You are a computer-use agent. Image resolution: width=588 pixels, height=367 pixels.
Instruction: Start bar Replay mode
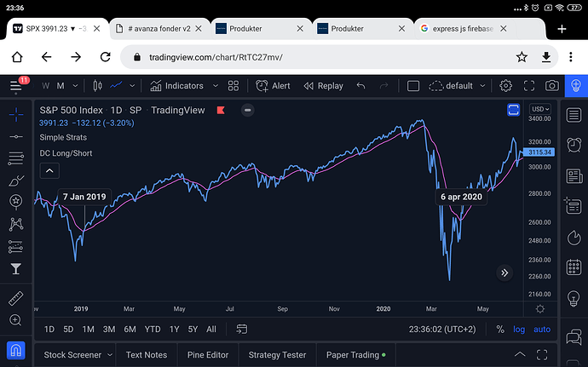323,86
